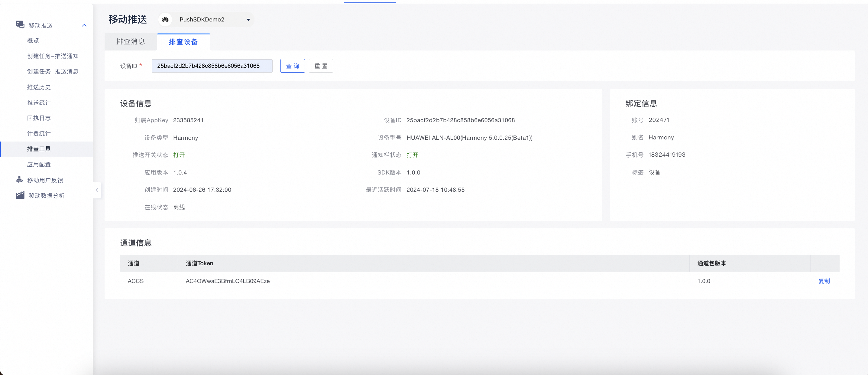Switch to the 排查消息 tab
The height and width of the screenshot is (375, 868).
pos(131,41)
